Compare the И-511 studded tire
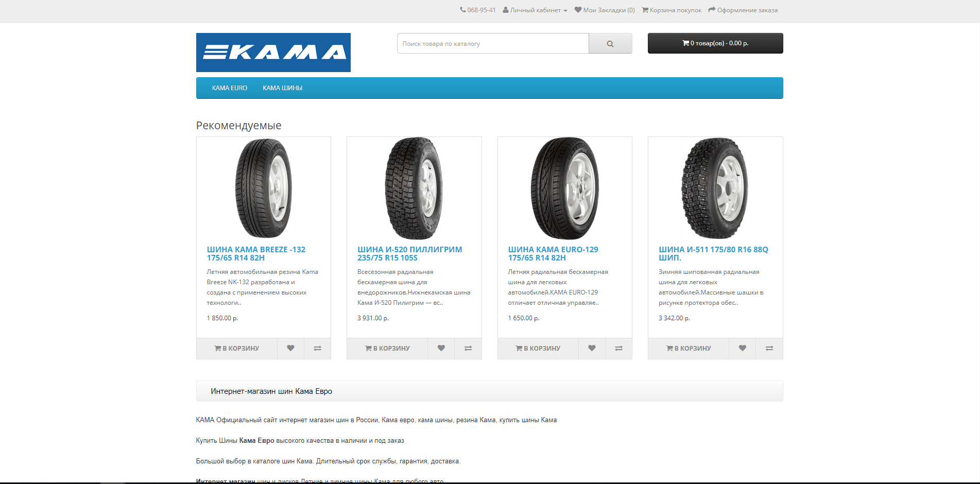Viewport: 980px width, 484px height. coord(769,349)
